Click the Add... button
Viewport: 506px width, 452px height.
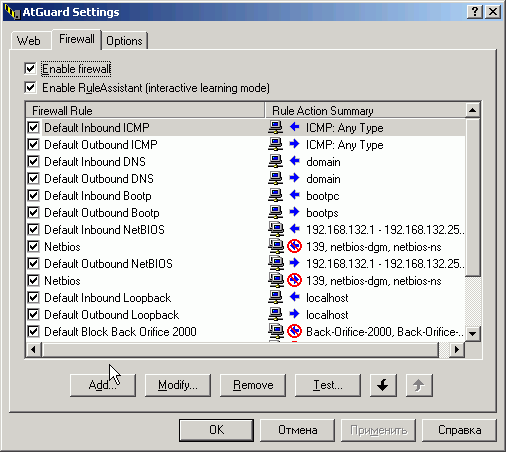click(103, 385)
